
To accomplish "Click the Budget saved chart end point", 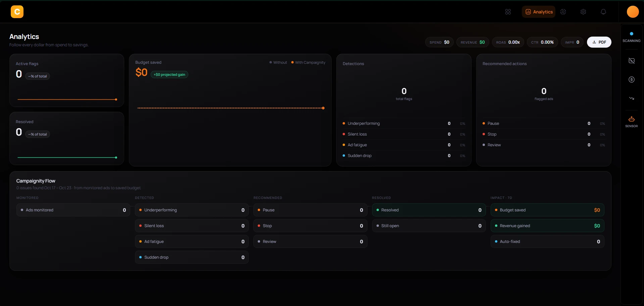I will (323, 108).
